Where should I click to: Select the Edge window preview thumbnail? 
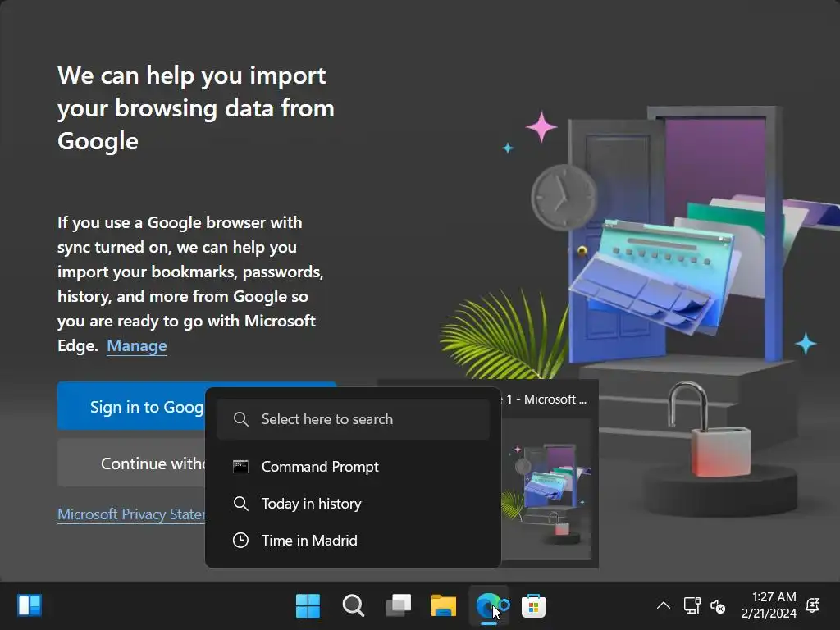pos(546,489)
